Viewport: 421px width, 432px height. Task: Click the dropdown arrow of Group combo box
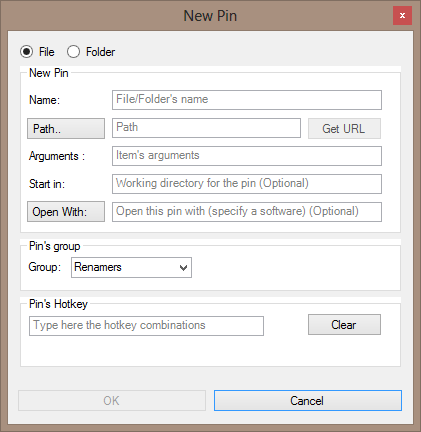pos(183,268)
